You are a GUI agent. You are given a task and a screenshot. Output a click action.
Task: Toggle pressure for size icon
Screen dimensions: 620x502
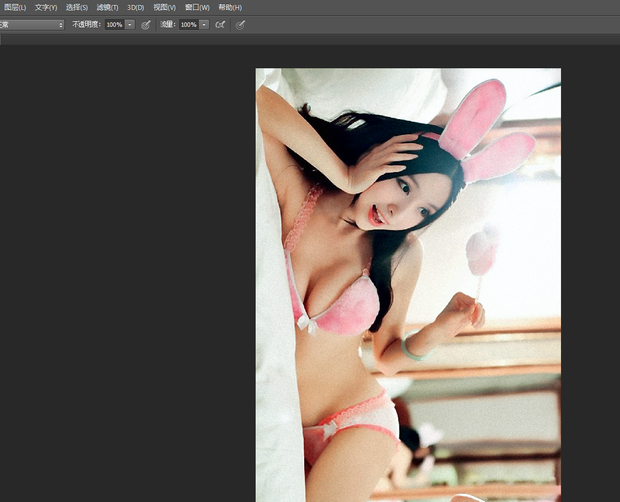click(241, 24)
